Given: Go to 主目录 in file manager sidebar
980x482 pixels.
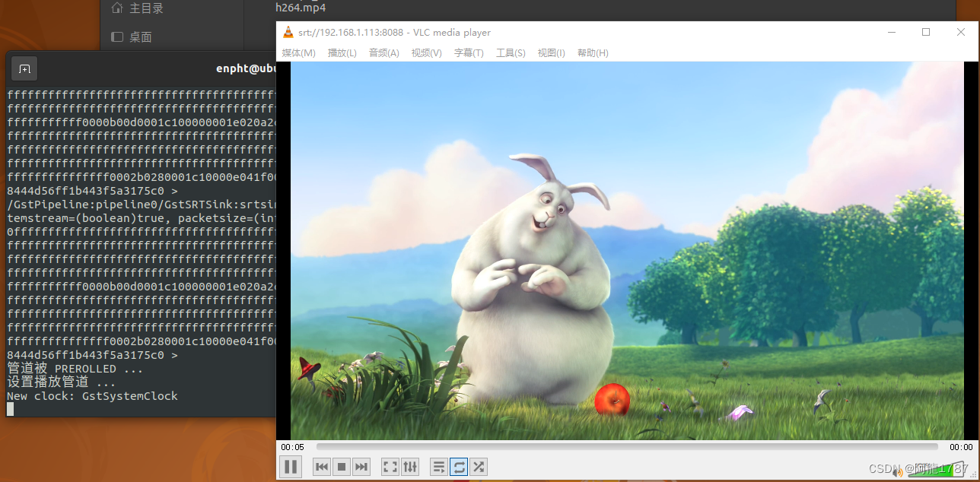Looking at the screenshot, I should [x=137, y=8].
